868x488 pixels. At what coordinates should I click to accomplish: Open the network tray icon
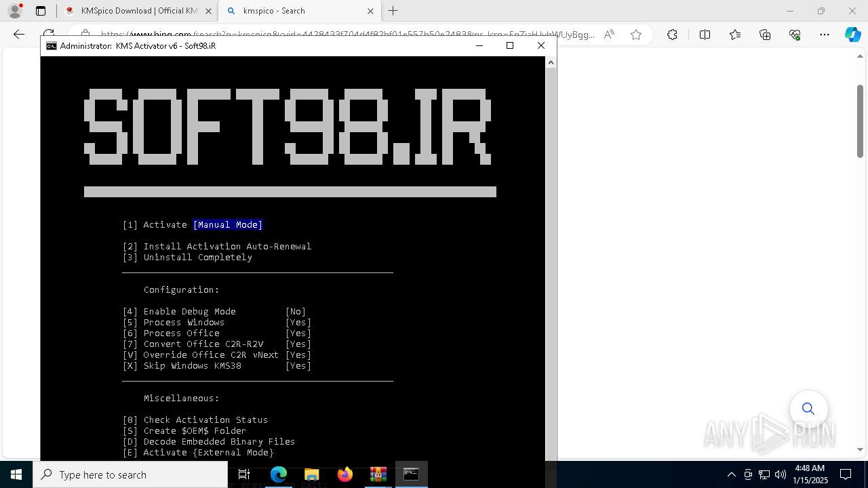coord(764,474)
